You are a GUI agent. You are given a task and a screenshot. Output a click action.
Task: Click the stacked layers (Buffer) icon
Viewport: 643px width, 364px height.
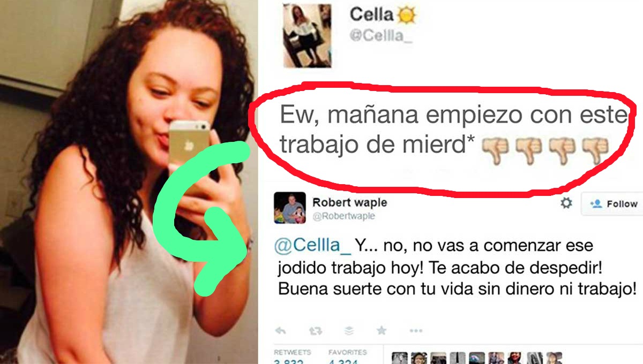pos(349,331)
